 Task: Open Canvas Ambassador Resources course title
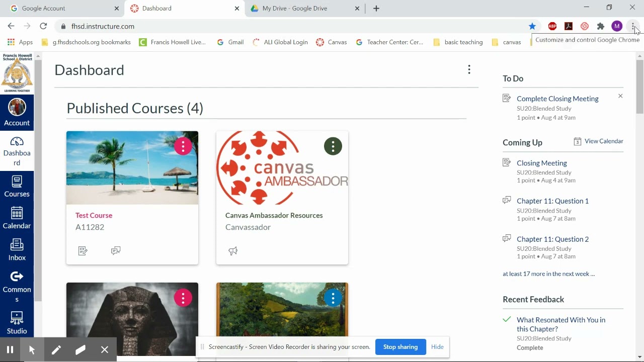(x=274, y=215)
